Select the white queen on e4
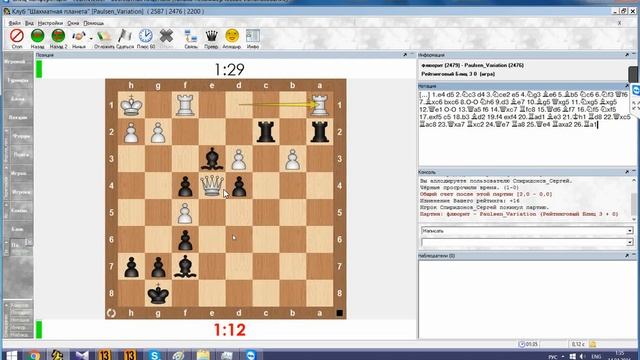 point(212,186)
